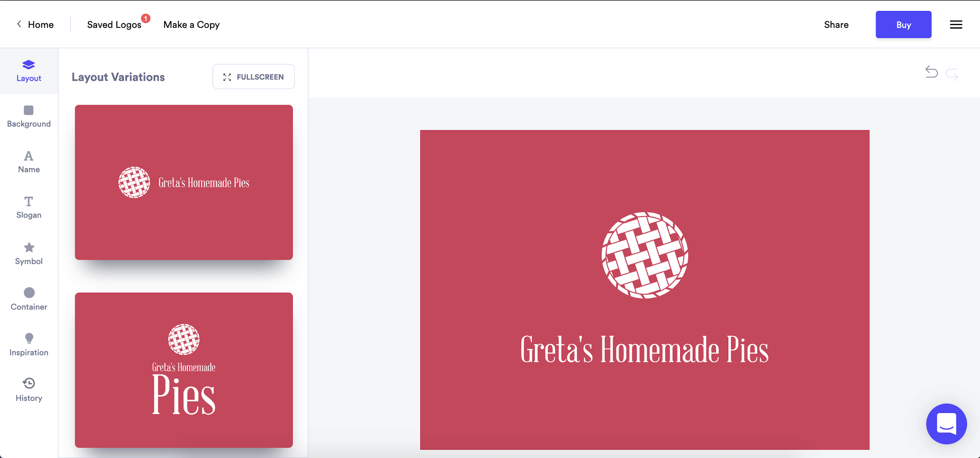
Task: Select stacked logo layout variation
Action: tap(184, 370)
